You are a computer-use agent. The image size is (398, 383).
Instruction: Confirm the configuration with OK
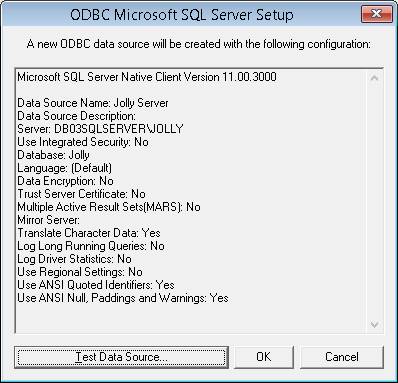(x=264, y=357)
